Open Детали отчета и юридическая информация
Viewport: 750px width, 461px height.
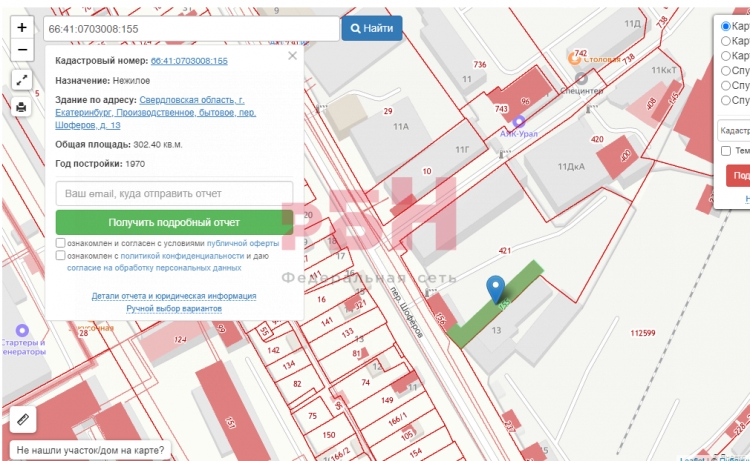point(174,296)
